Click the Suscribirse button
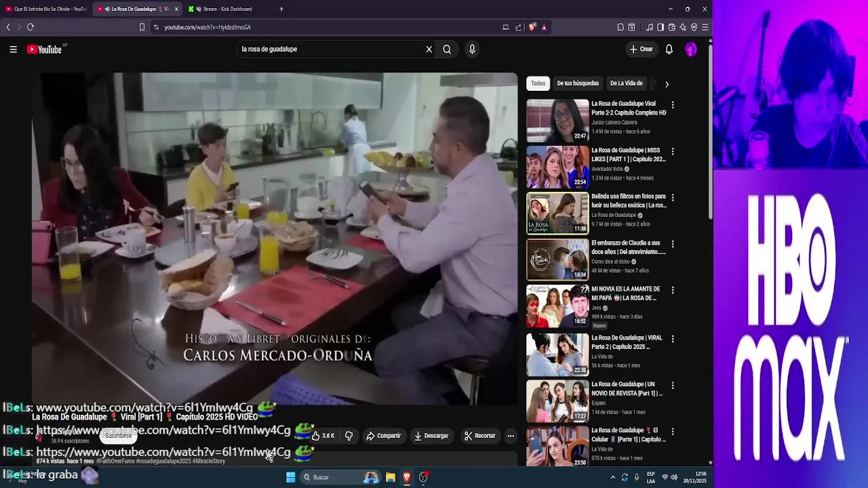868x488 pixels. pyautogui.click(x=118, y=436)
